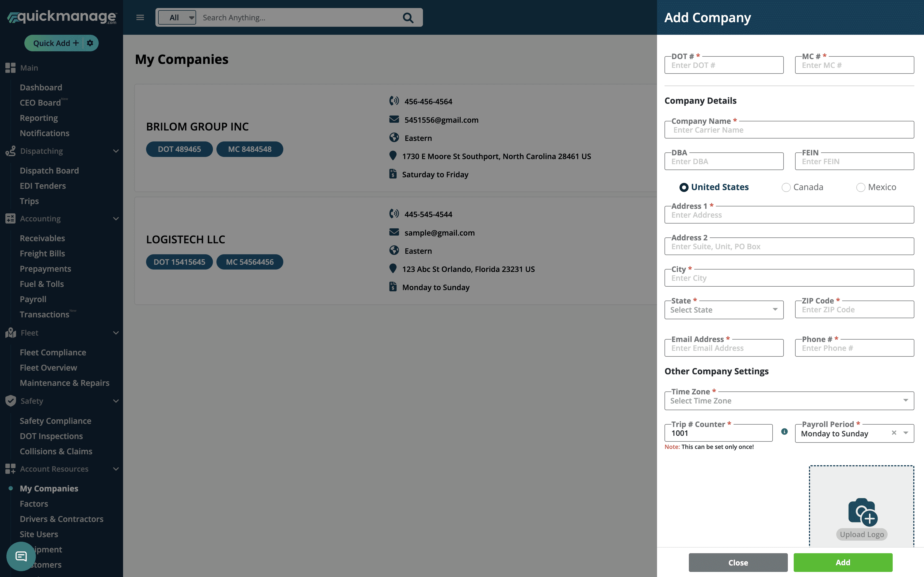
Task: Click the Upload Logo camera icon
Action: 862,512
